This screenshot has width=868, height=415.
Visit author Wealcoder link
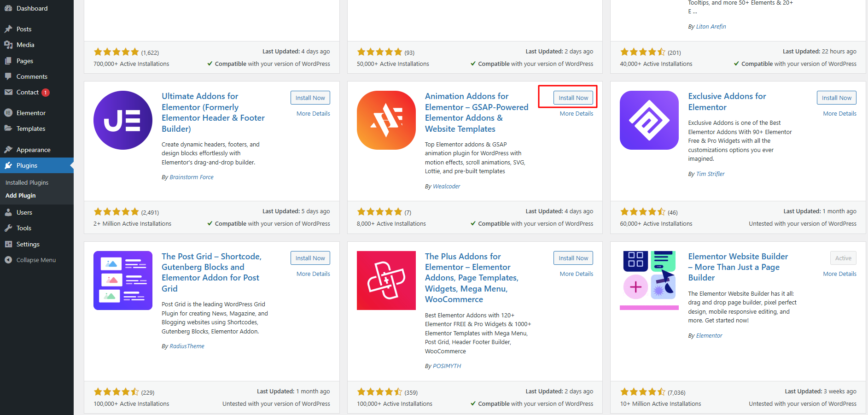coord(446,187)
